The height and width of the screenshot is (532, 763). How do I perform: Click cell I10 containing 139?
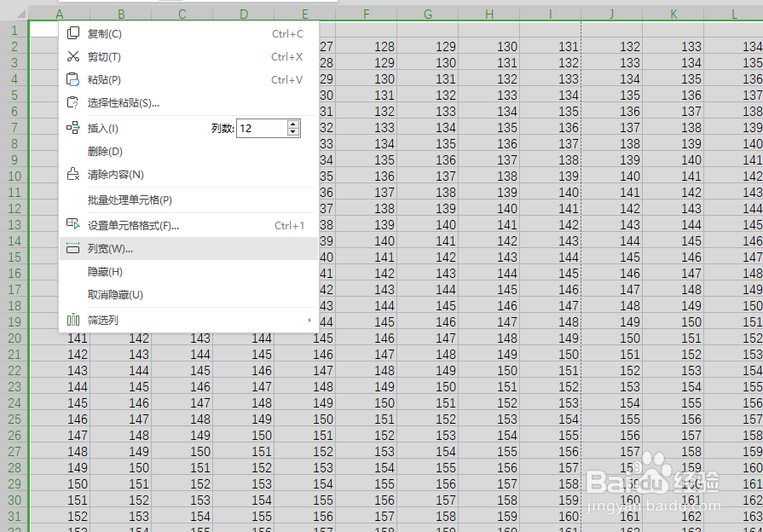(551, 176)
